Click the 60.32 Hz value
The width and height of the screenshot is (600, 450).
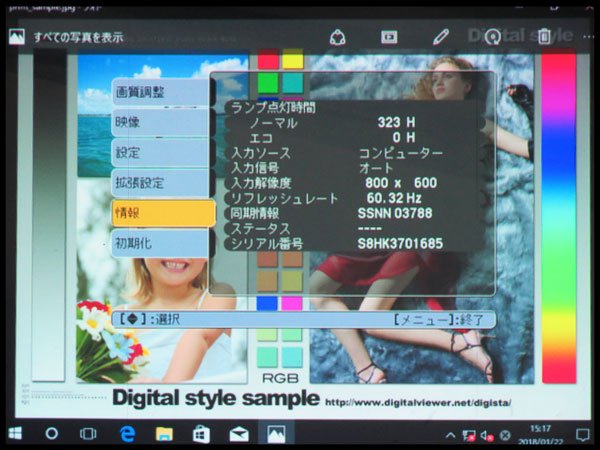pyautogui.click(x=394, y=198)
